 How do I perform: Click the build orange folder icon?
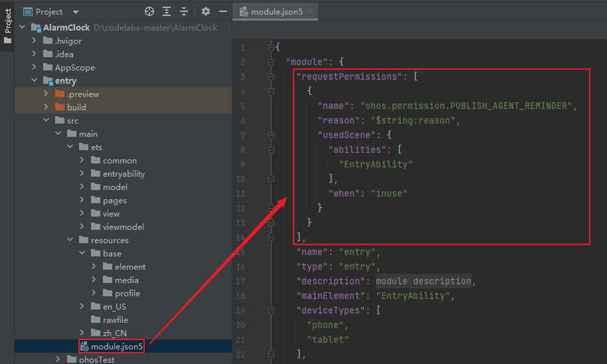pyautogui.click(x=60, y=106)
